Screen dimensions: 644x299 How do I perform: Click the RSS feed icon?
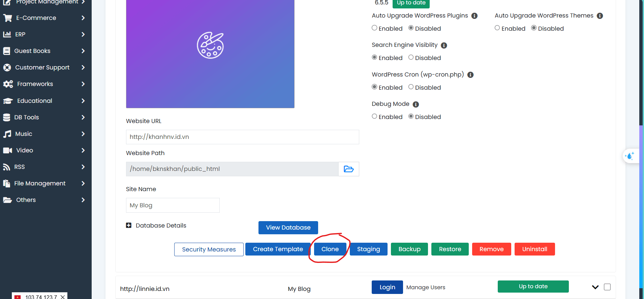click(6, 167)
